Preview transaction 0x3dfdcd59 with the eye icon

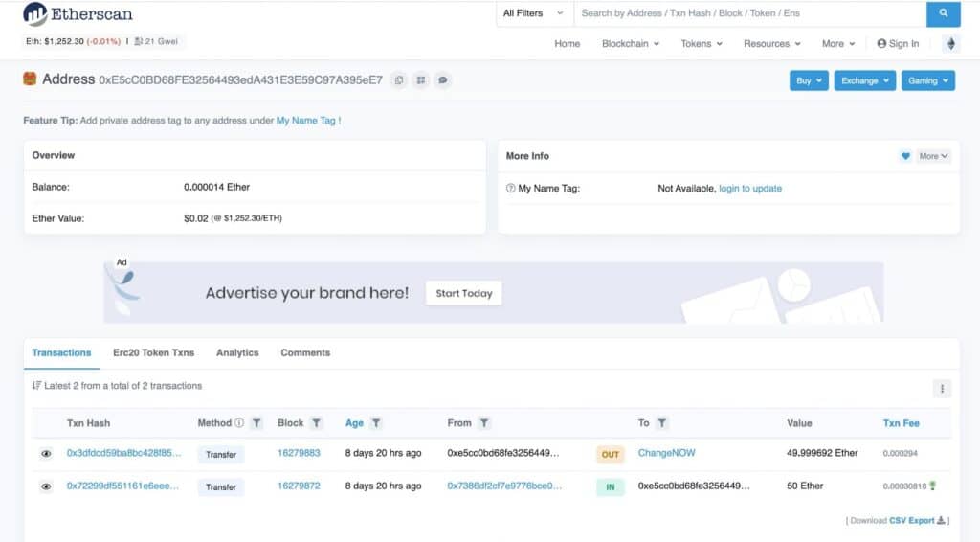pos(46,453)
